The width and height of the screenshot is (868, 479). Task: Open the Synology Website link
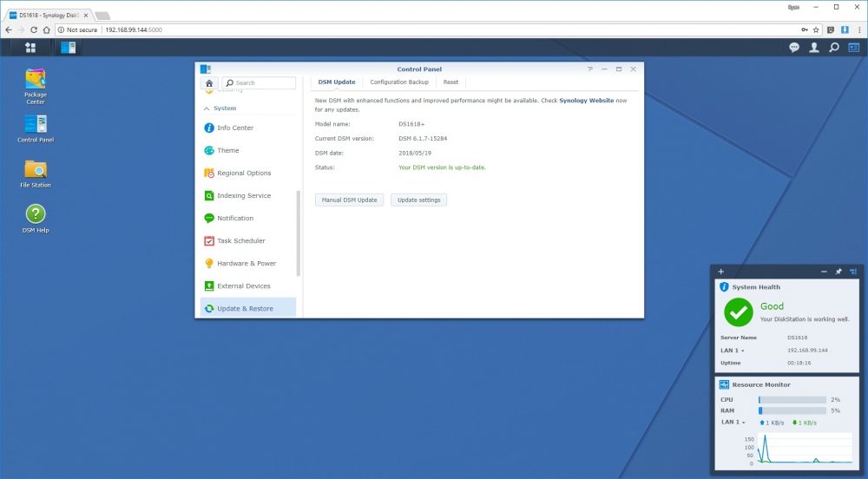(x=586, y=101)
